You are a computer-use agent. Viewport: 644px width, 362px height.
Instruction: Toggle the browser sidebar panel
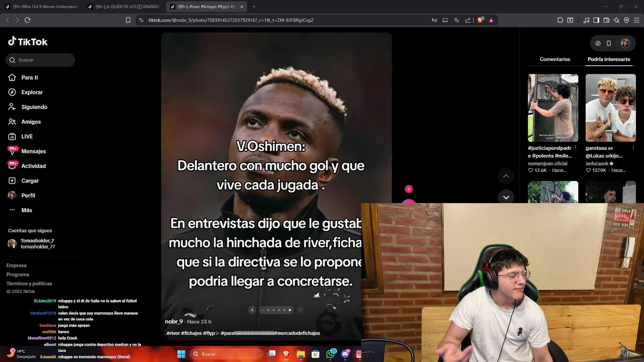tap(596, 20)
